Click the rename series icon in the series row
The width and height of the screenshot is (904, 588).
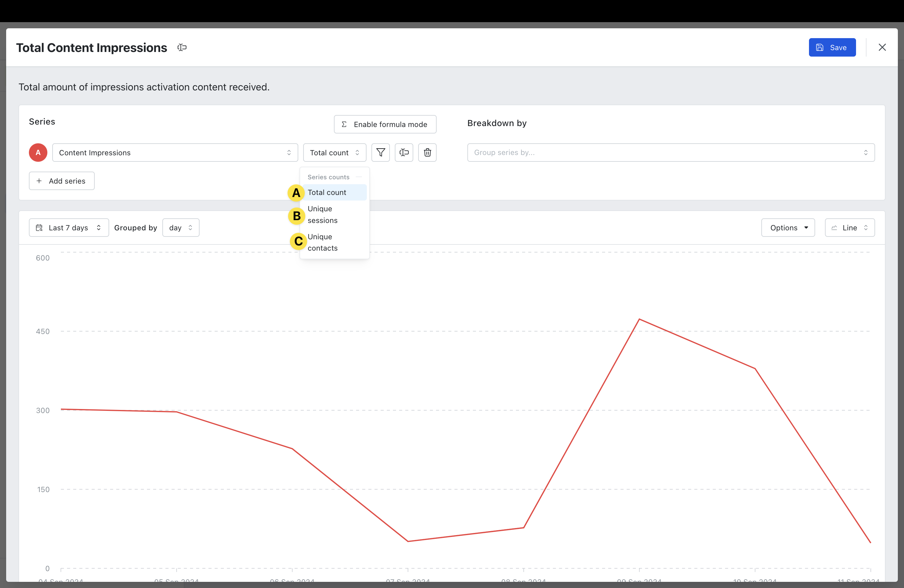click(404, 153)
